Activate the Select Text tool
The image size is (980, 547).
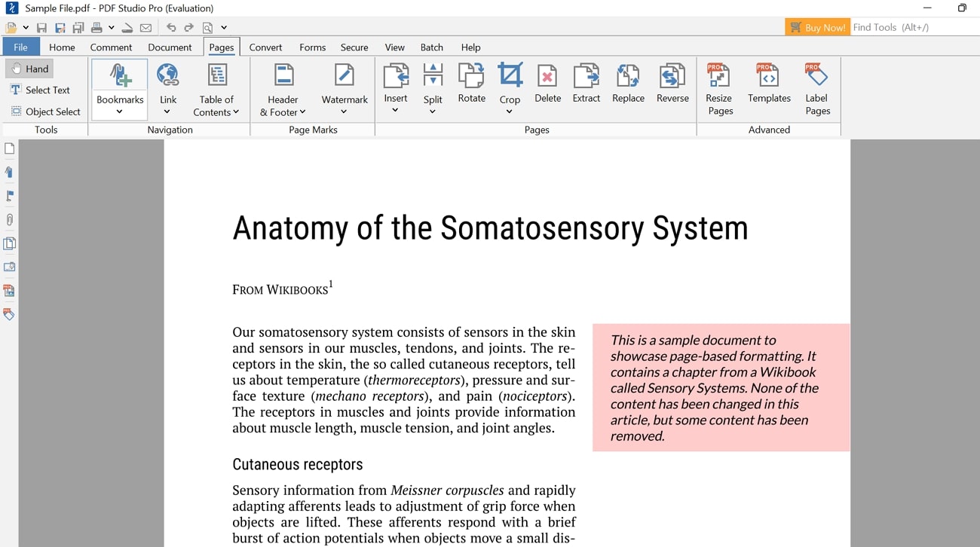tap(39, 90)
